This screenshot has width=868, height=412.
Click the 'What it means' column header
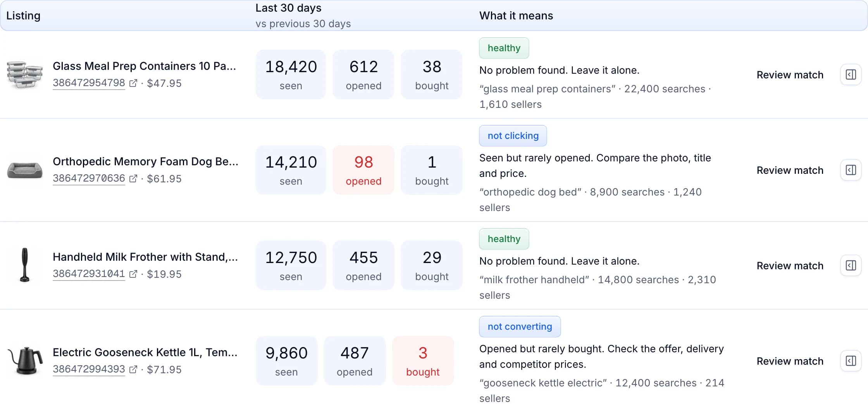[x=516, y=16]
